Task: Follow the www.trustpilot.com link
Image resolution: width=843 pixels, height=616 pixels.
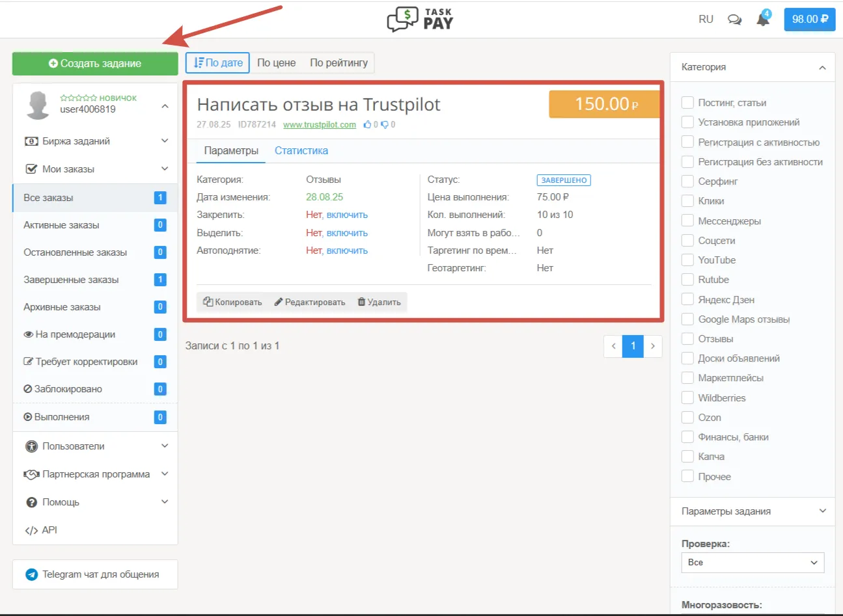Action: (320, 124)
